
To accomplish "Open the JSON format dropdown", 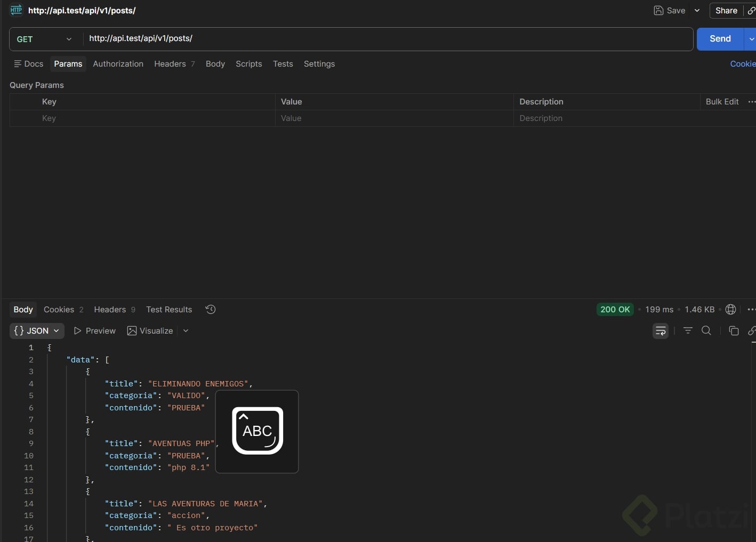I will [x=37, y=331].
